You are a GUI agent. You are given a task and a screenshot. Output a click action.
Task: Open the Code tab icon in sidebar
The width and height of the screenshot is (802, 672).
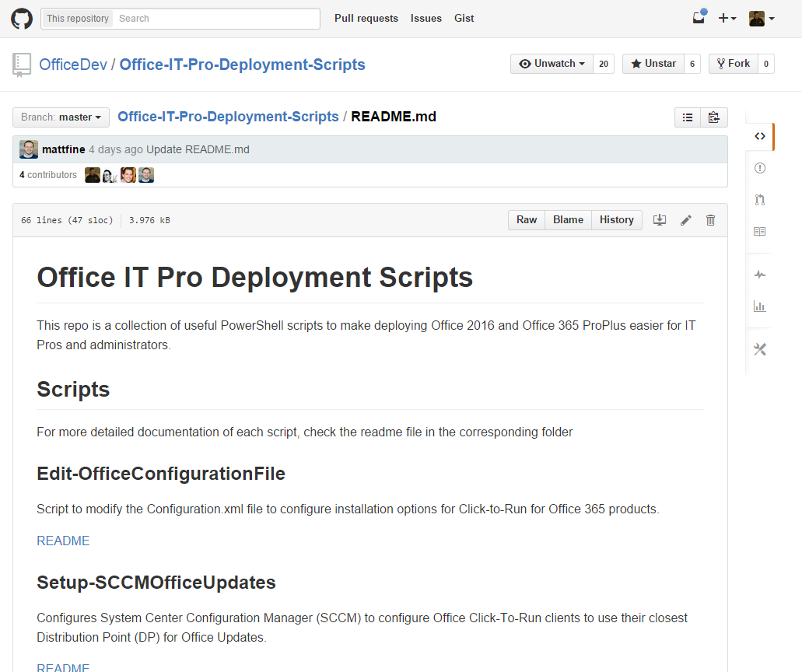pos(759,137)
